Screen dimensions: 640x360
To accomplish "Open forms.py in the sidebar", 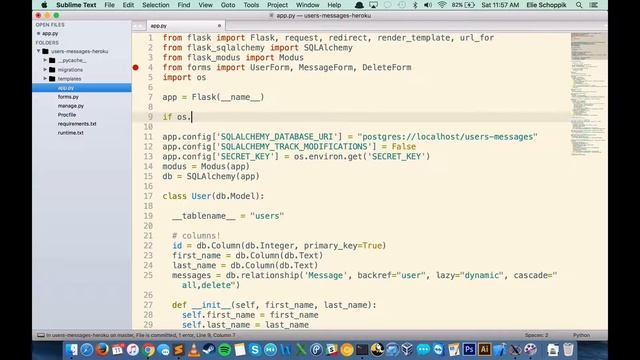I will (68, 97).
